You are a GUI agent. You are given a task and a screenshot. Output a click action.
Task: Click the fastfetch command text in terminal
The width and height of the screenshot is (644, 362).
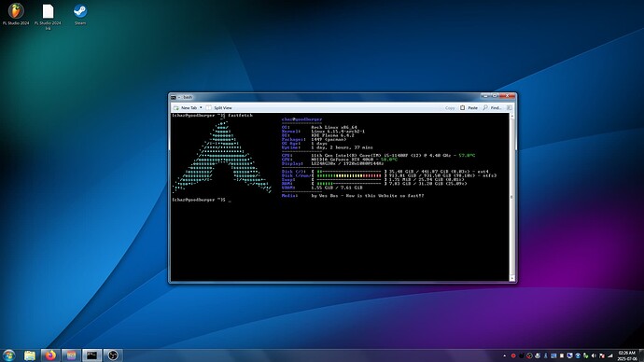[x=240, y=116]
